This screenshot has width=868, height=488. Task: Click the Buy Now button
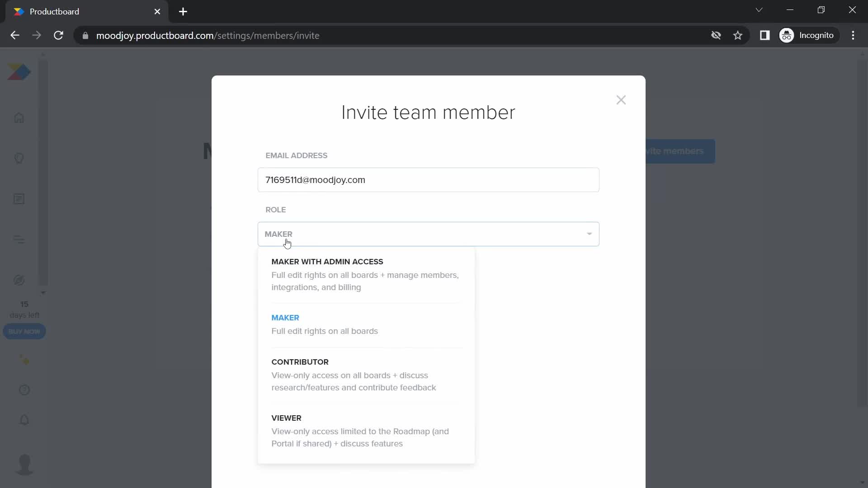(24, 332)
